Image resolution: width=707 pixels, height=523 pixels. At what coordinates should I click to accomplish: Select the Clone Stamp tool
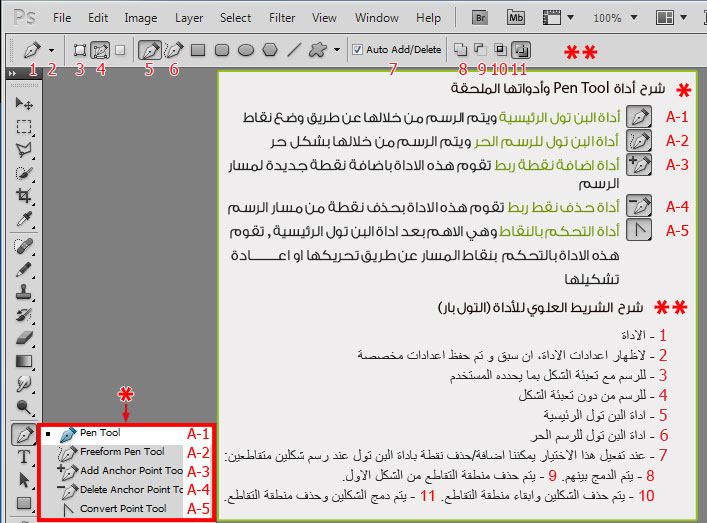tap(24, 292)
